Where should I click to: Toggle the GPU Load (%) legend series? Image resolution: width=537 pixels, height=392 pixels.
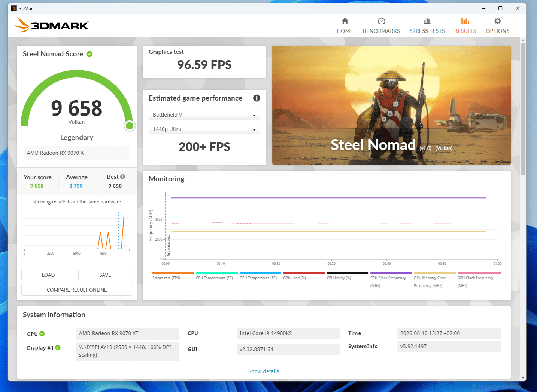pos(304,276)
